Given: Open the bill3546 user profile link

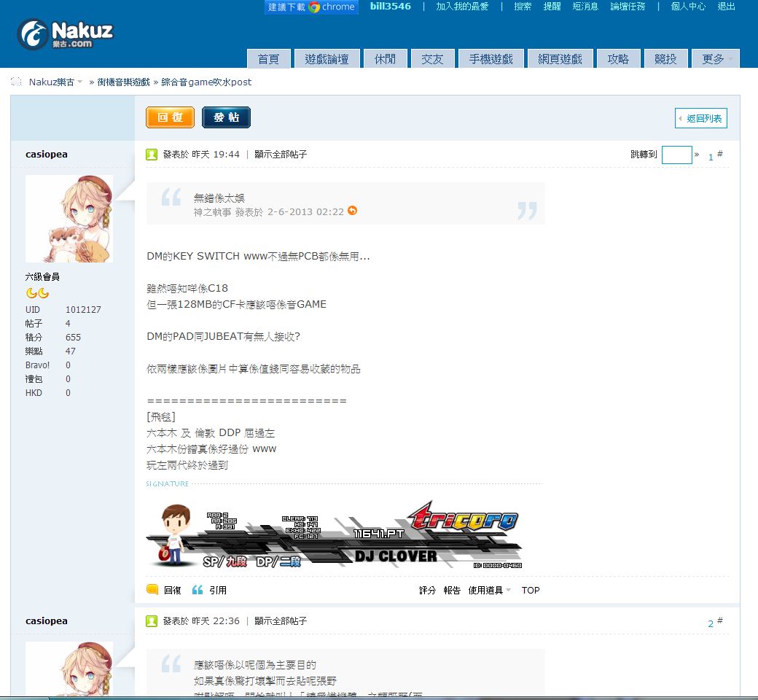Looking at the screenshot, I should point(391,7).
